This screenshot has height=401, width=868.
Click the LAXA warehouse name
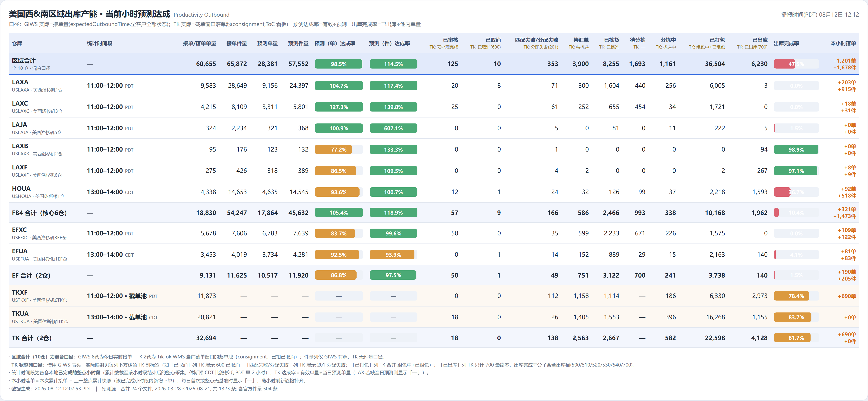click(20, 82)
